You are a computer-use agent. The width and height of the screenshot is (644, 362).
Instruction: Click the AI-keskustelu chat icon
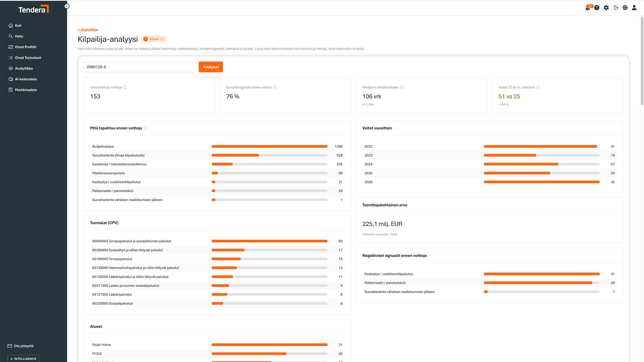tap(11, 79)
